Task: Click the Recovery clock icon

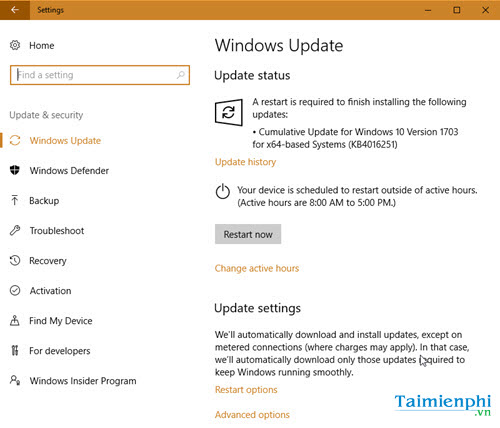Action: click(15, 260)
